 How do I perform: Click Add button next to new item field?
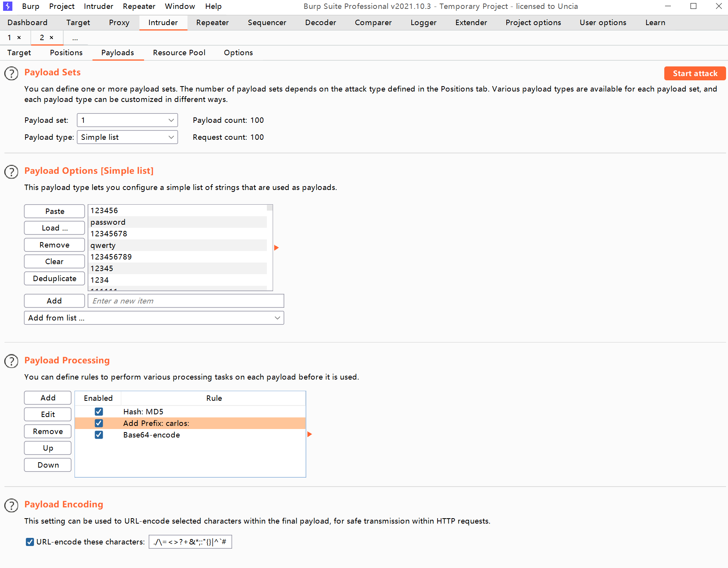pos(54,301)
